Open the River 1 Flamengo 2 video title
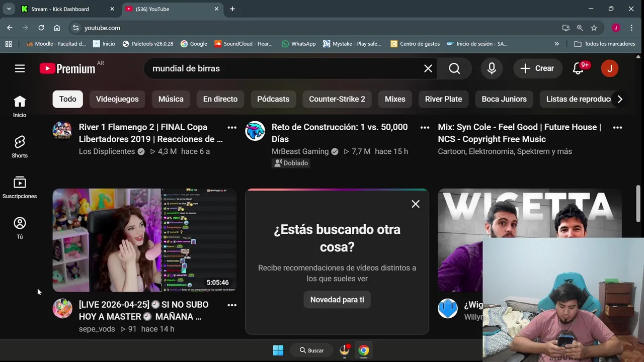 pyautogui.click(x=150, y=133)
